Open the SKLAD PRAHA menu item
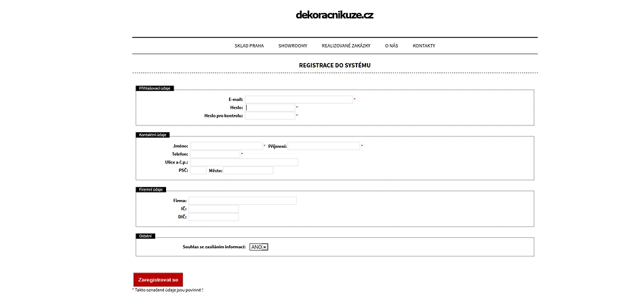This screenshot has width=644, height=299. (249, 46)
